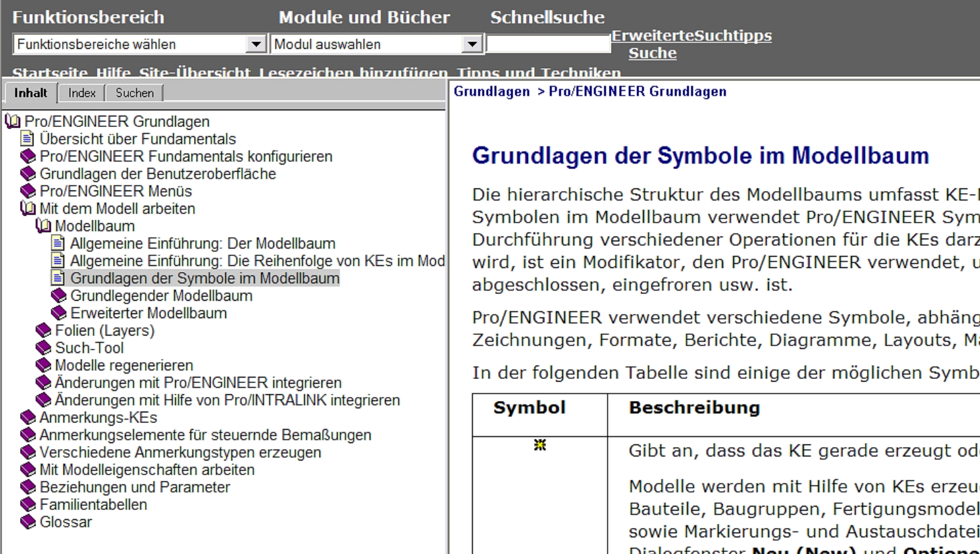The image size is (980, 554).
Task: Click the page icon beside Übersicht über Fundamentals
Action: tap(27, 139)
